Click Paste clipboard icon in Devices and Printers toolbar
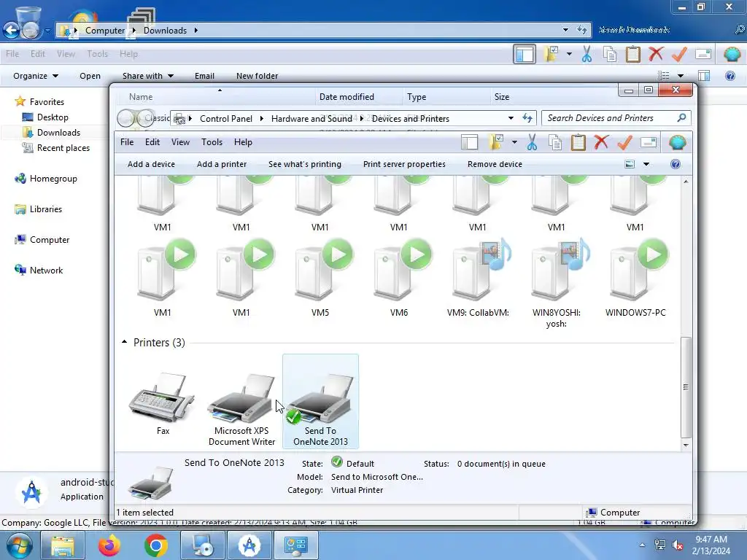 (x=578, y=142)
